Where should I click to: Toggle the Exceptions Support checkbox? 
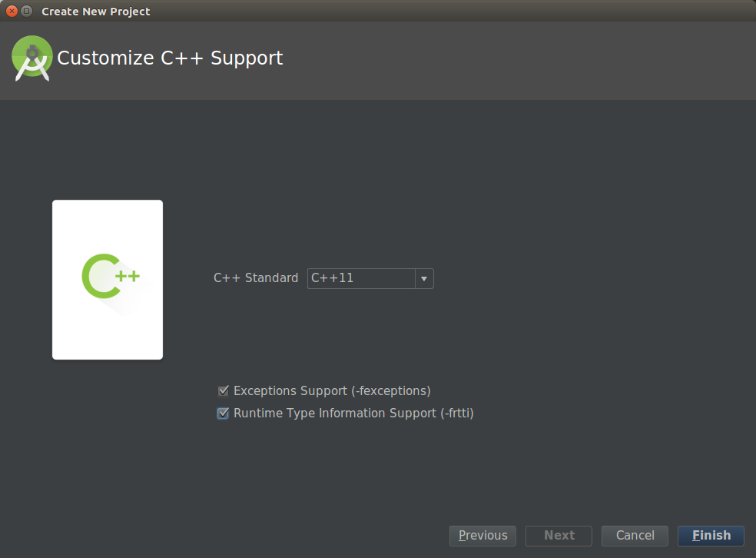224,391
